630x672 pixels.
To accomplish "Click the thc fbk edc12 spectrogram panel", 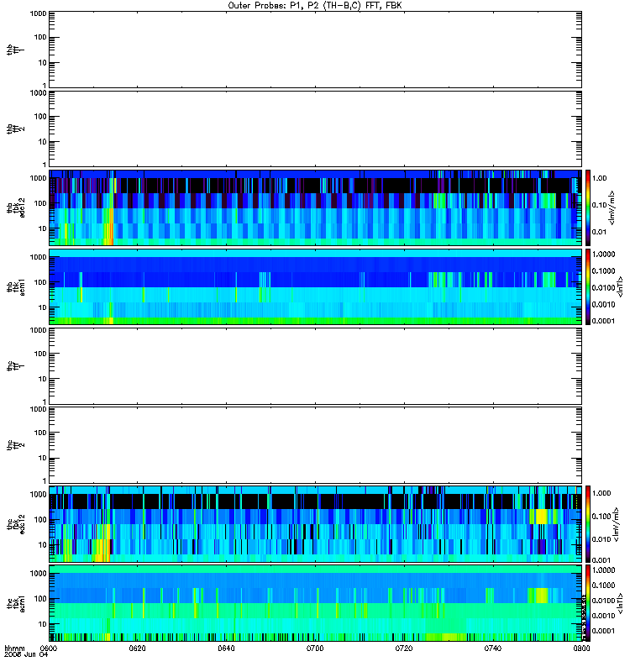I will [315, 523].
